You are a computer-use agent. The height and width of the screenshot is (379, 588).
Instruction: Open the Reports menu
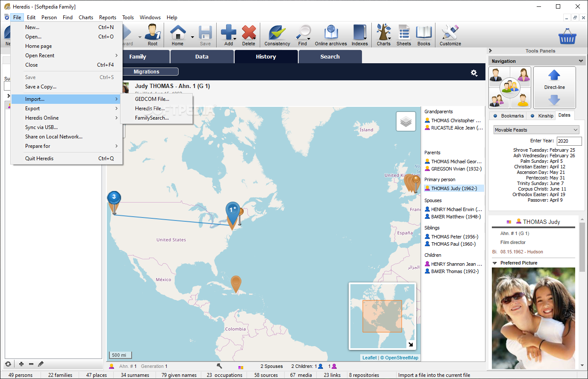[108, 18]
